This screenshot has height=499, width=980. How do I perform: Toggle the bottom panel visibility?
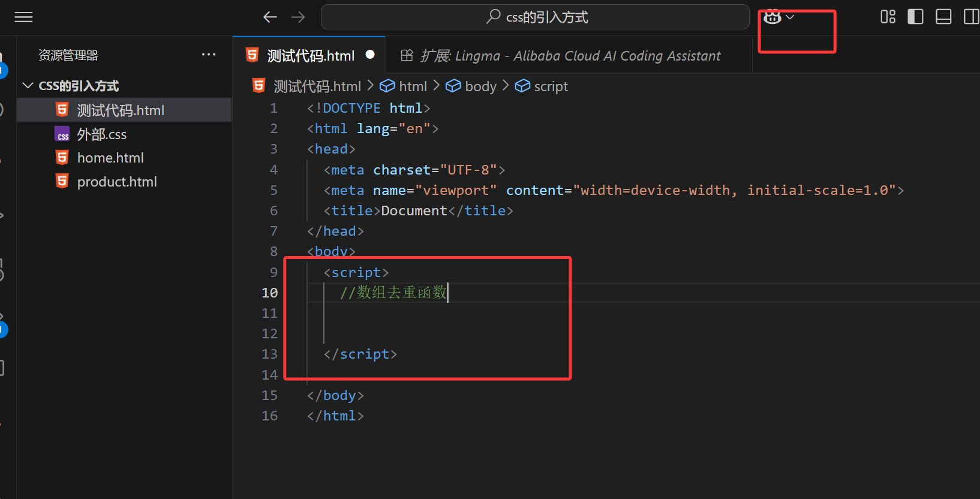(x=943, y=17)
